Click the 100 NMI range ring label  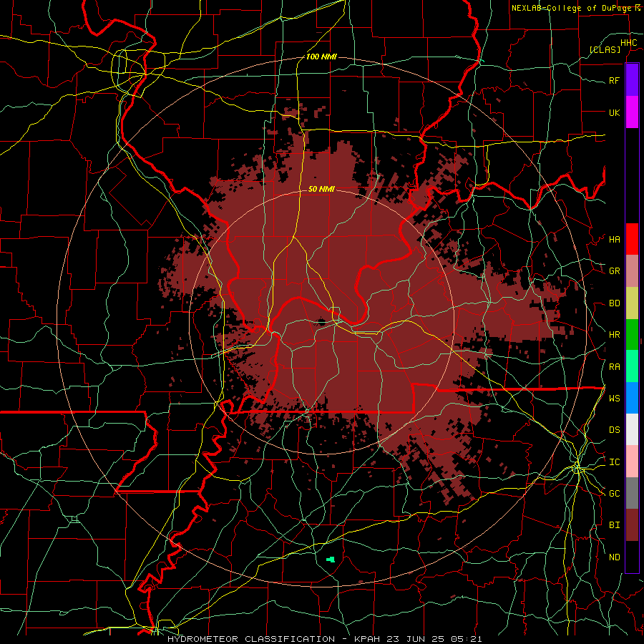click(321, 57)
